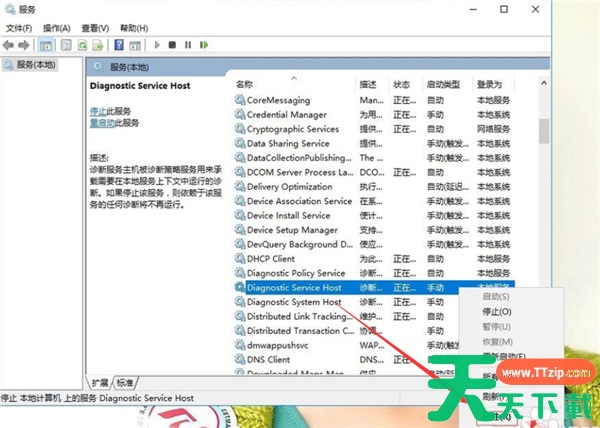Select the Device Setup Manager row

(373, 230)
